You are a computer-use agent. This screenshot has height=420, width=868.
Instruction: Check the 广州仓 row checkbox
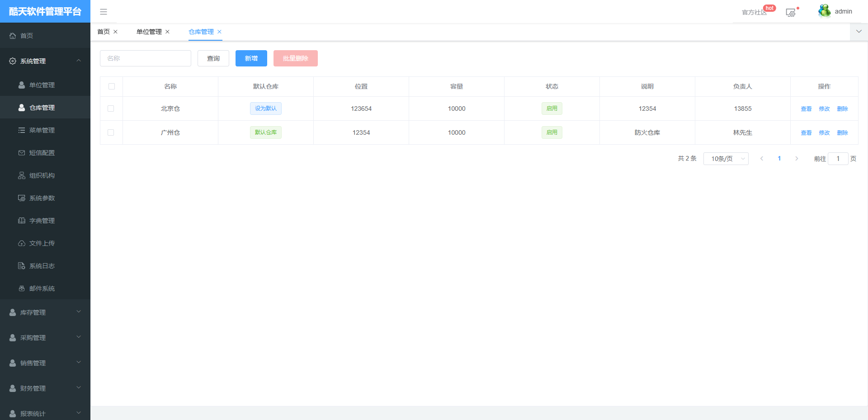111,132
